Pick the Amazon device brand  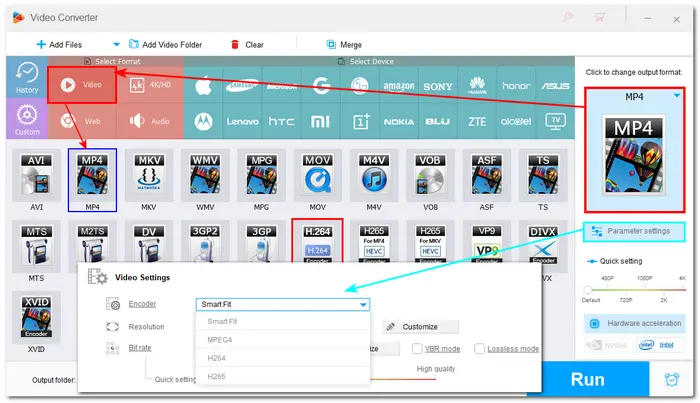point(399,86)
